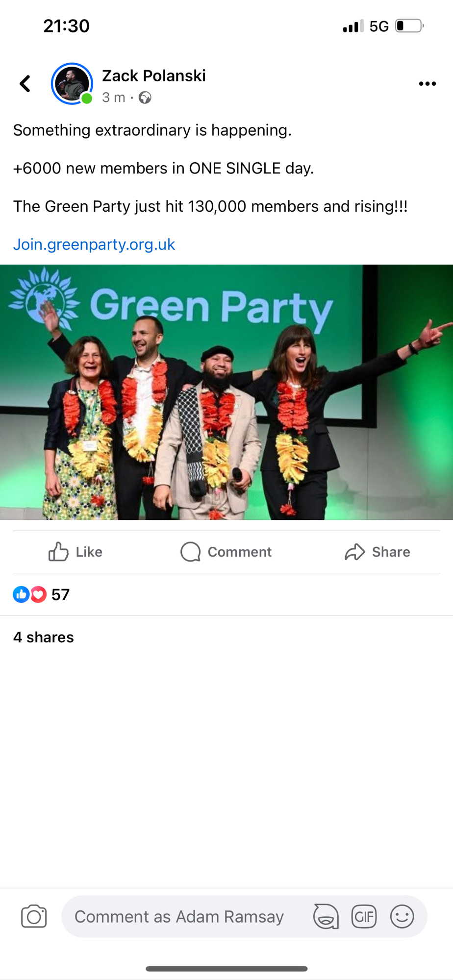Image resolution: width=453 pixels, height=980 pixels.
Task: Tap the back arrow icon
Action: pos(25,83)
